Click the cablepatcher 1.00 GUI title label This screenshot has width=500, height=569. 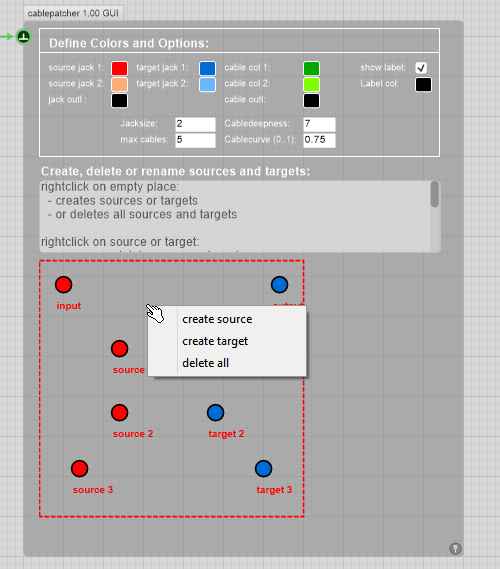(x=73, y=13)
